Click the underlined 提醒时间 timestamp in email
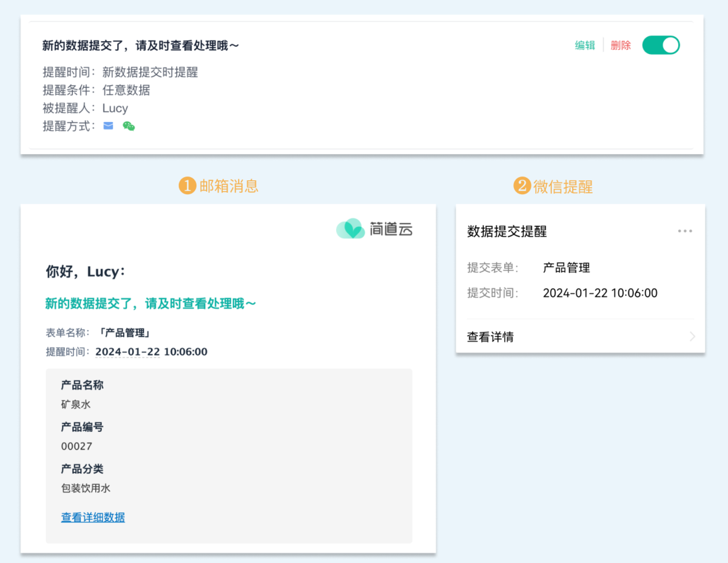Image resolution: width=728 pixels, height=563 pixels. (x=151, y=352)
